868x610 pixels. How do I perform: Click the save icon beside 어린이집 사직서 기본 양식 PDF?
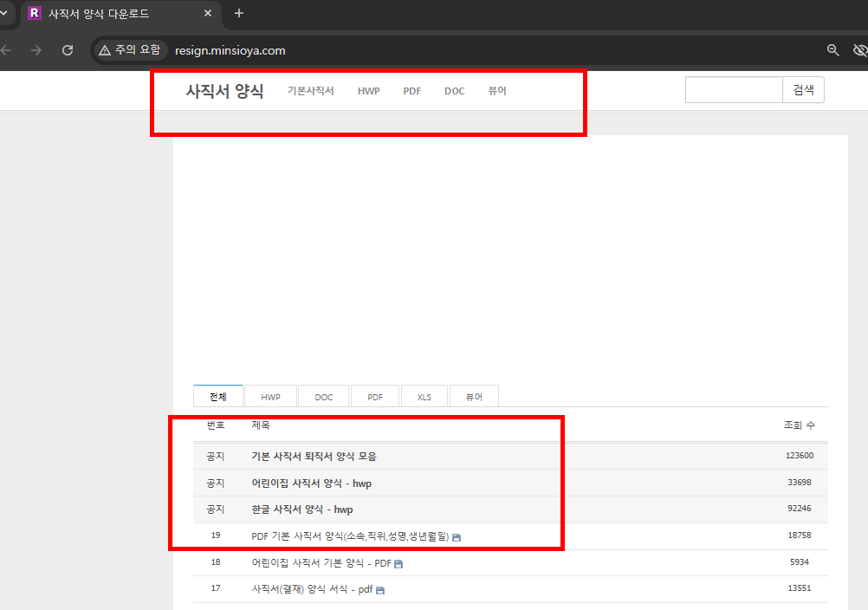point(398,561)
